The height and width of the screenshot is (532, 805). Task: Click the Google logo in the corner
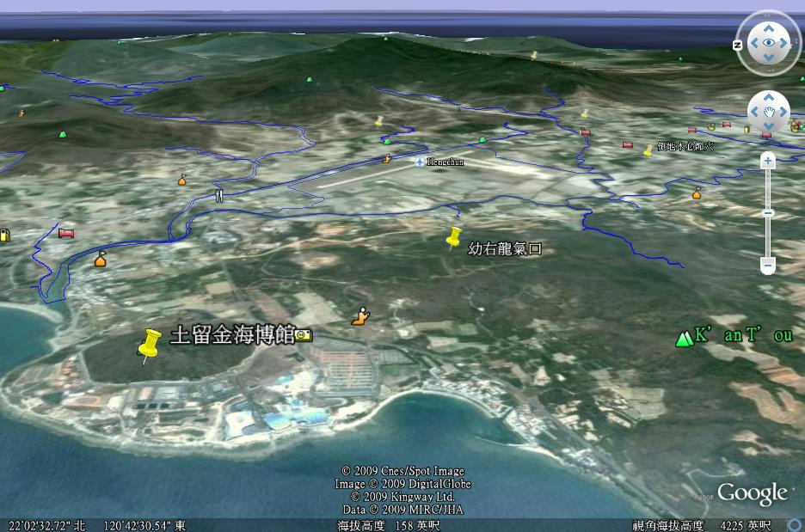tap(753, 493)
